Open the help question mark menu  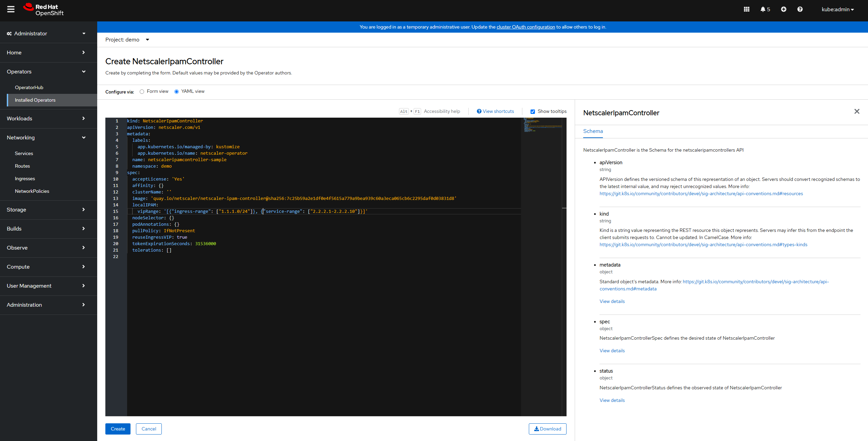point(800,10)
